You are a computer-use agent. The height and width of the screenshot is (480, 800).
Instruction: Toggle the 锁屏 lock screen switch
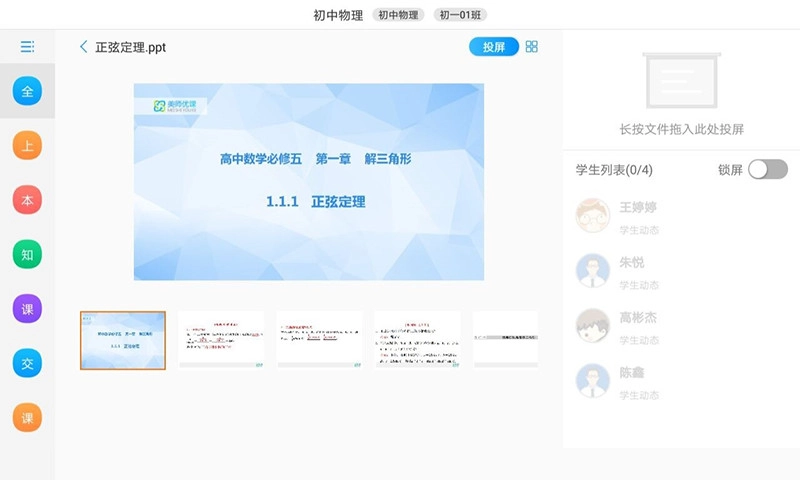click(767, 170)
